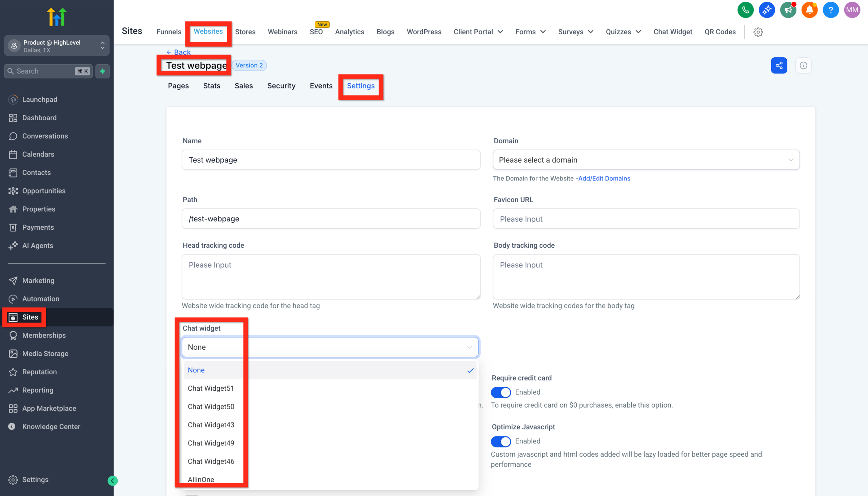Open the Launchpad from the sidebar

(x=40, y=99)
